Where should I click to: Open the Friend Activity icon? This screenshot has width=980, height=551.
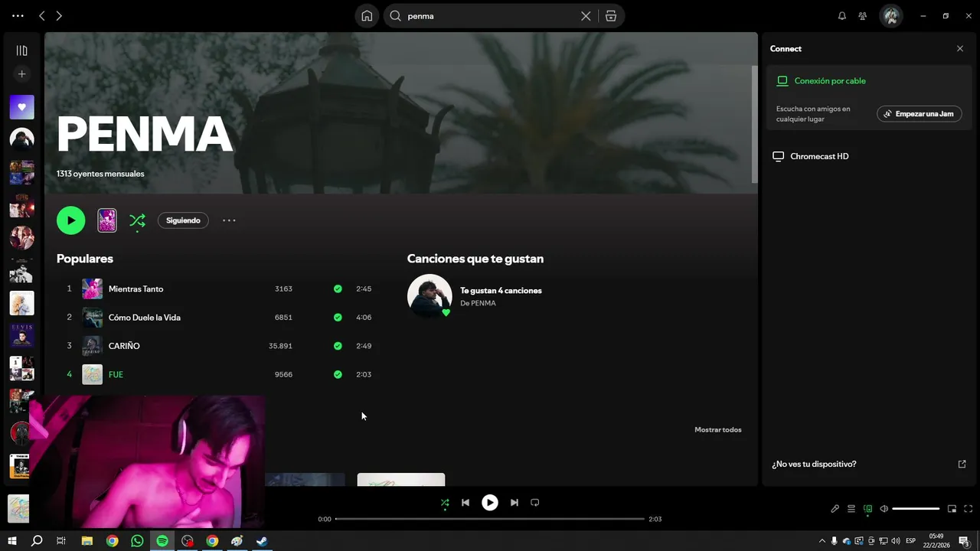pyautogui.click(x=863, y=16)
